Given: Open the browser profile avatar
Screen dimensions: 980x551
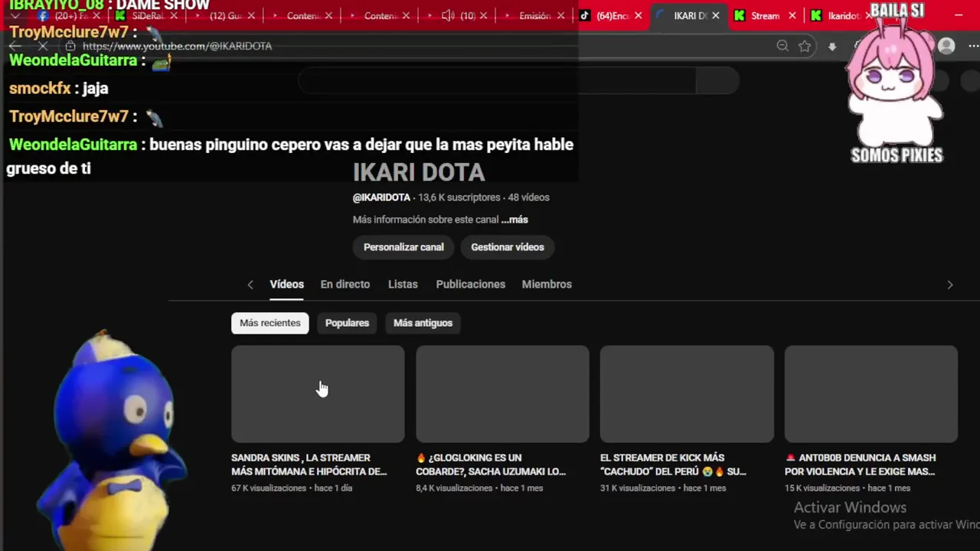Looking at the screenshot, I should click(x=947, y=46).
